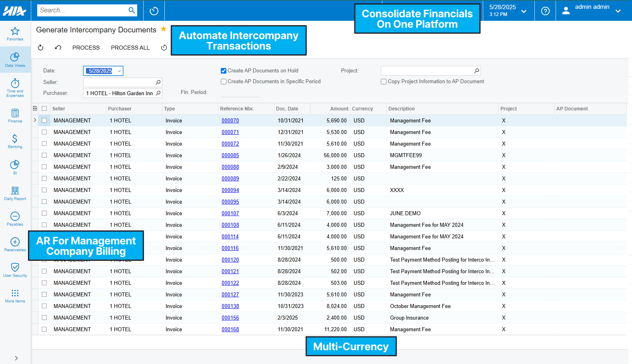The width and height of the screenshot is (632, 364).
Task: Open Banking workspace
Action: click(x=15, y=141)
